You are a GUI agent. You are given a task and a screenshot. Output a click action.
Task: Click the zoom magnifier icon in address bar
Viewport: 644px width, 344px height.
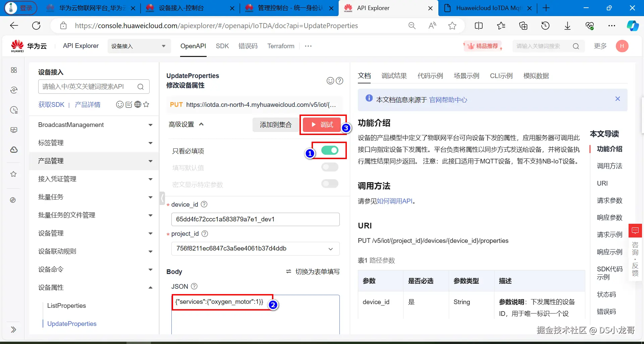pos(412,25)
